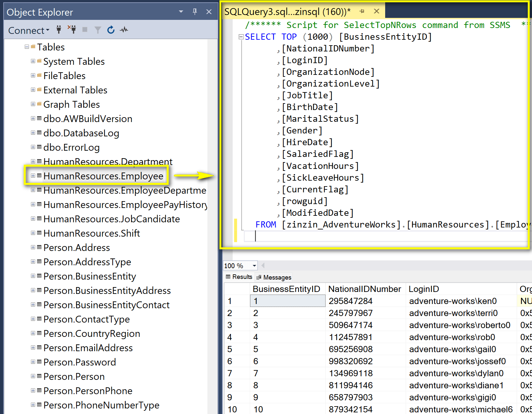532x414 pixels.
Task: Expand the dbo.AWBuildVersion table node
Action: click(33, 118)
